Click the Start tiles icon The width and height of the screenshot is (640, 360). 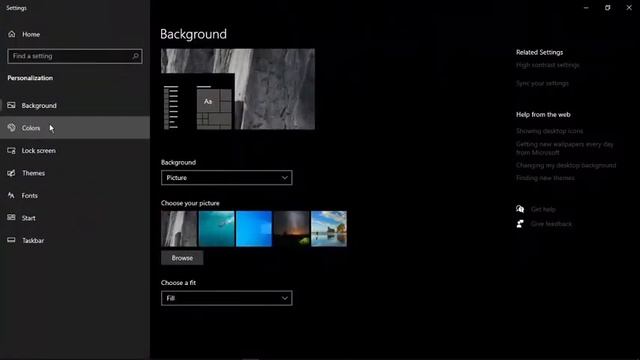coord(11,218)
